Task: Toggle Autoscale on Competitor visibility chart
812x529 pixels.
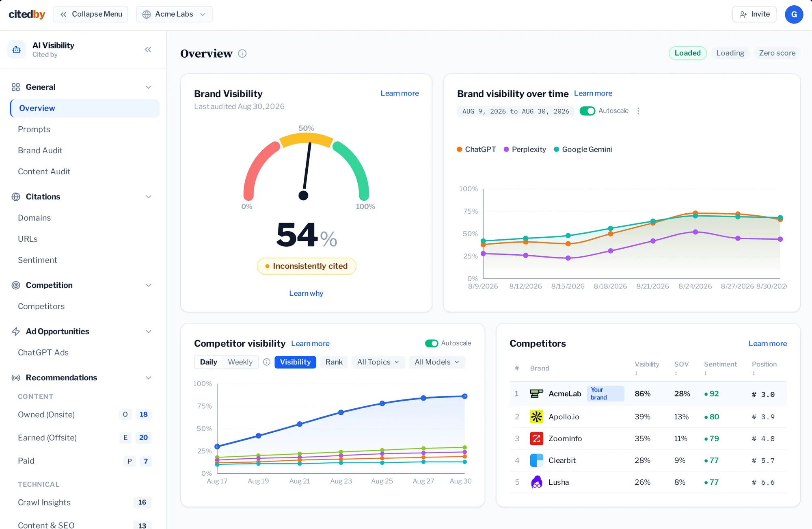Action: 432,343
